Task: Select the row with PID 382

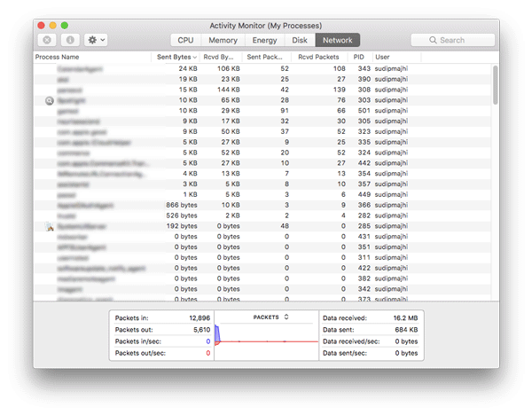Action: (262, 279)
